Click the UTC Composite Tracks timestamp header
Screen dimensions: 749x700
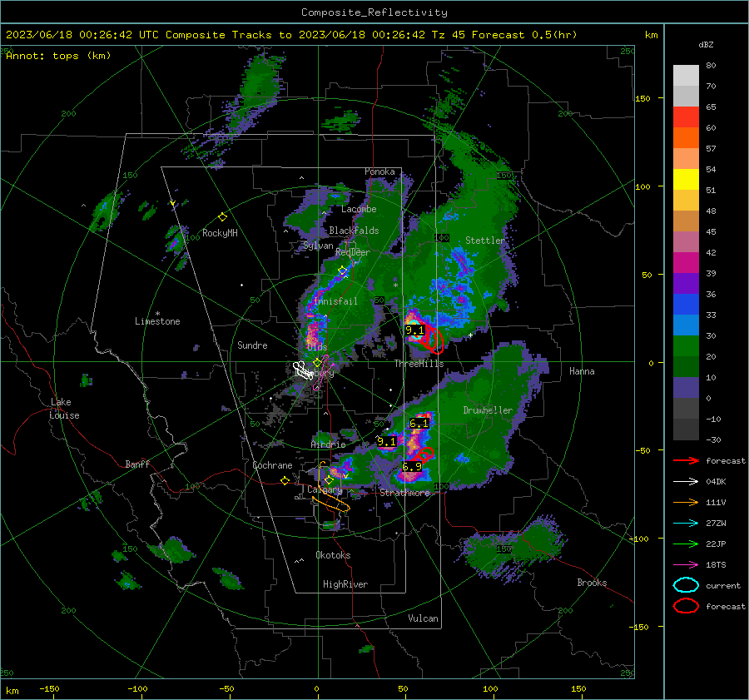[x=291, y=35]
